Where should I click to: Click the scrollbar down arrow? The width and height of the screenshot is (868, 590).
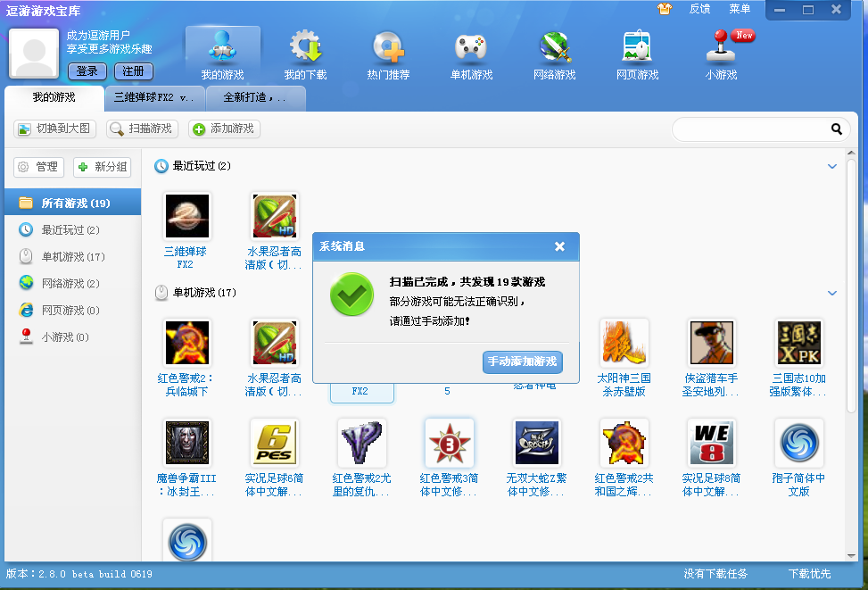pos(851,556)
